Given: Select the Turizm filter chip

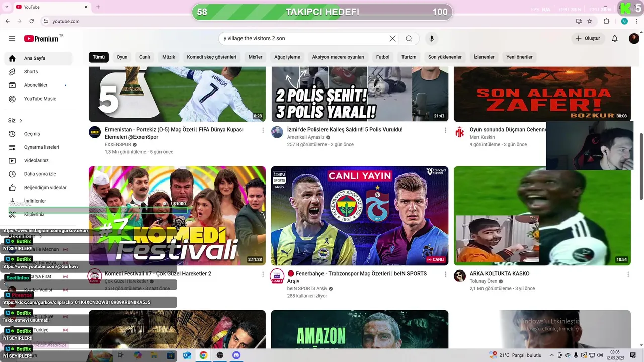Looking at the screenshot, I should point(409,57).
